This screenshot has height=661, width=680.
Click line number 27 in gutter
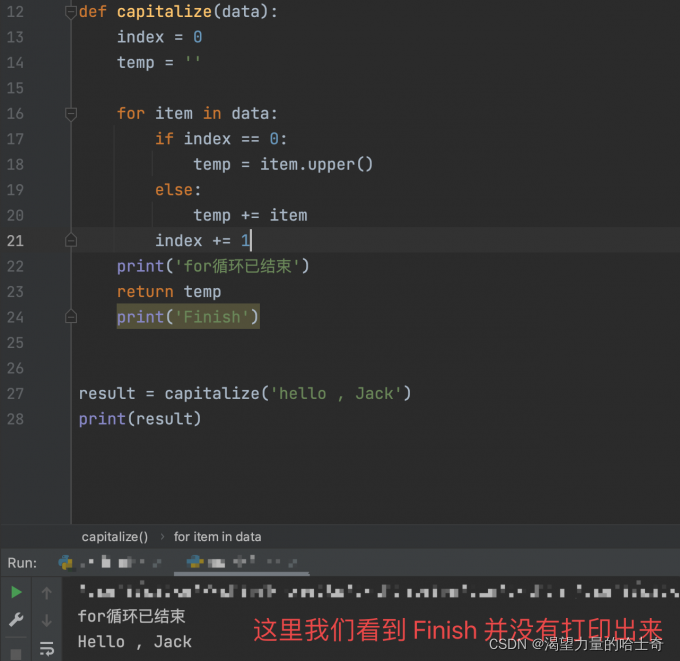click(x=15, y=394)
